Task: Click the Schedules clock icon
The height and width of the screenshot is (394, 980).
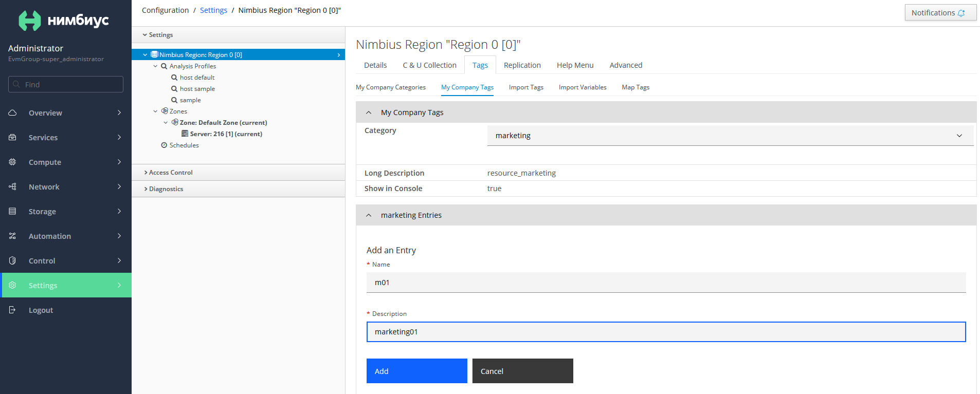Action: pos(164,145)
